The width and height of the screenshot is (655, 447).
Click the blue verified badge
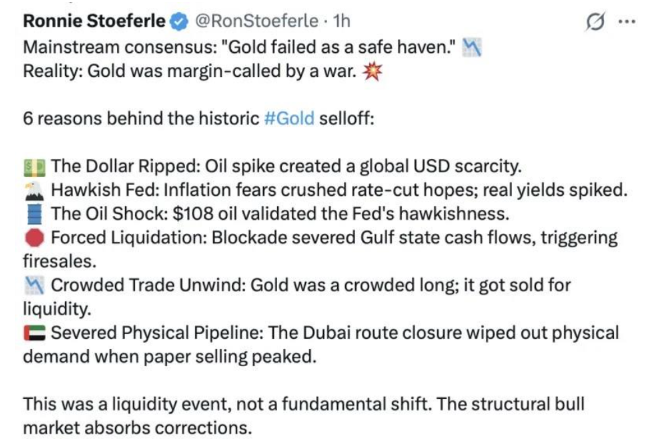click(168, 21)
